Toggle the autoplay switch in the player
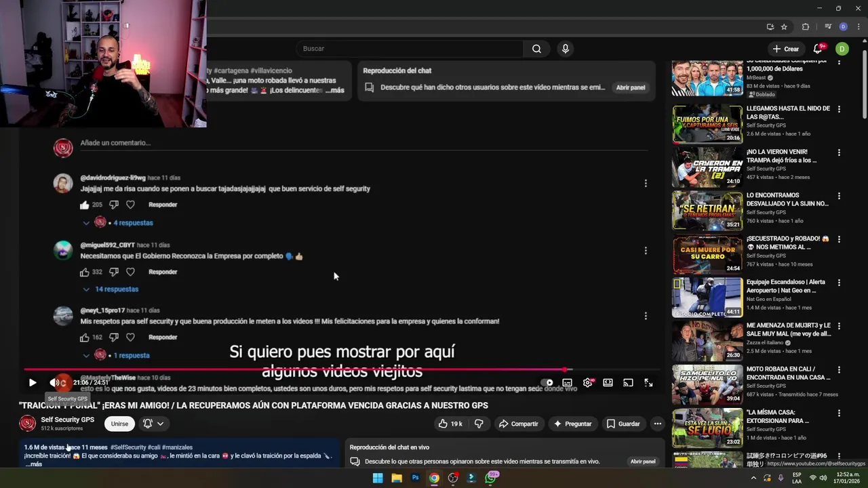The width and height of the screenshot is (868, 488). (547, 383)
